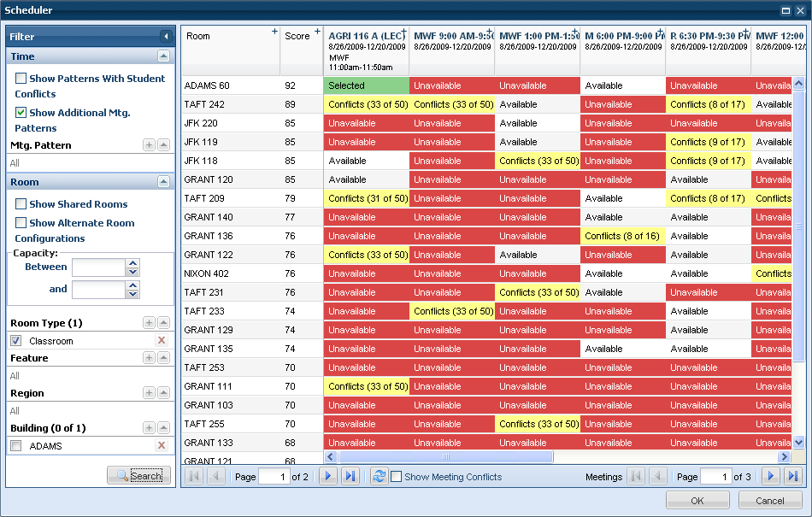Go to previous Meetings page

click(658, 476)
